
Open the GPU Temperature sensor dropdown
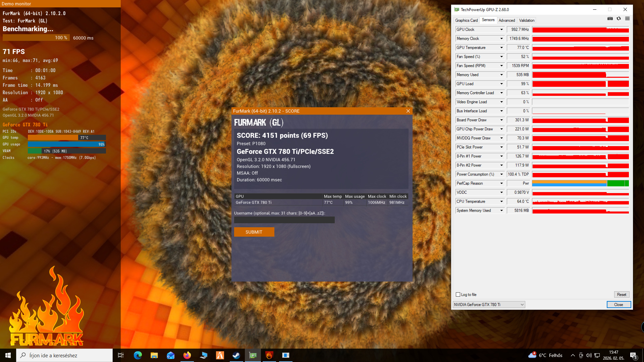click(x=501, y=48)
